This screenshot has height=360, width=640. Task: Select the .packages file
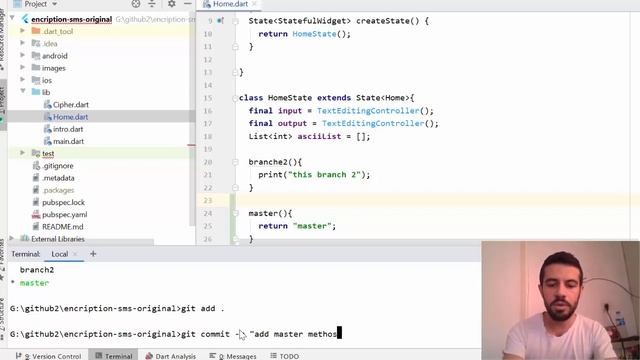[58, 190]
